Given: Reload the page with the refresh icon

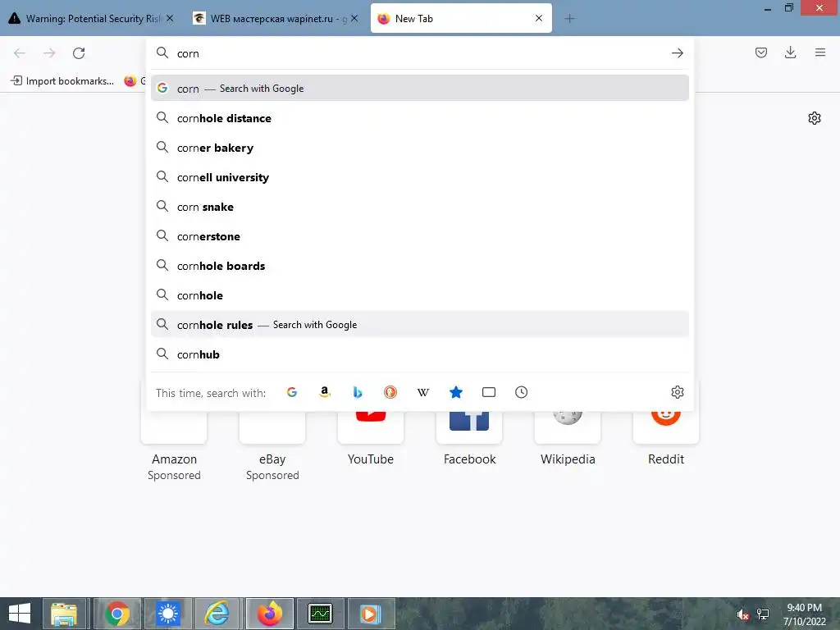Looking at the screenshot, I should click(79, 53).
